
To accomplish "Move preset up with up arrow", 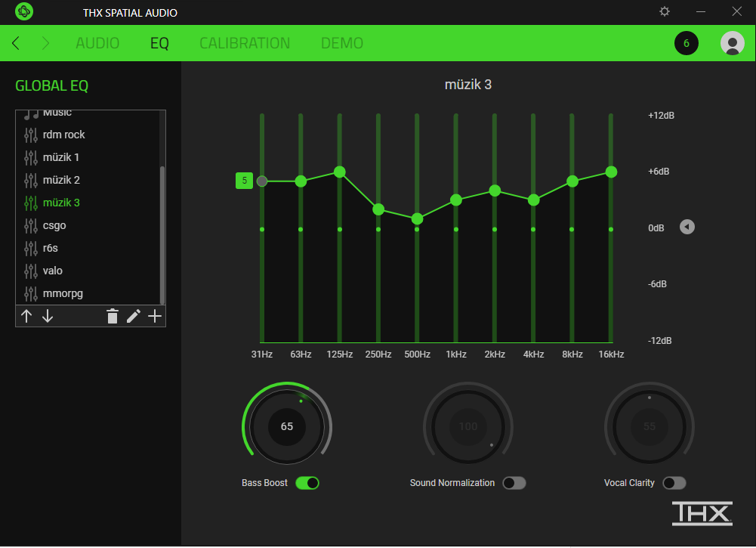I will click(x=26, y=317).
